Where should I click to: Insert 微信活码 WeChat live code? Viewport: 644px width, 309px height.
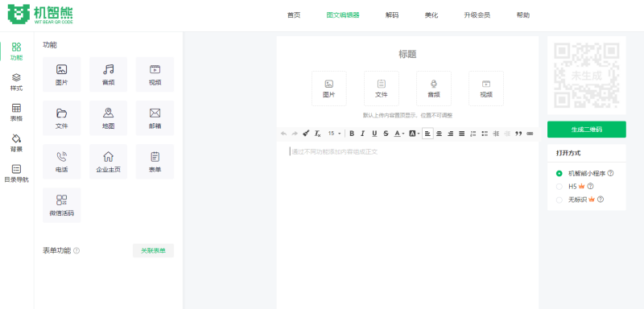click(x=62, y=205)
